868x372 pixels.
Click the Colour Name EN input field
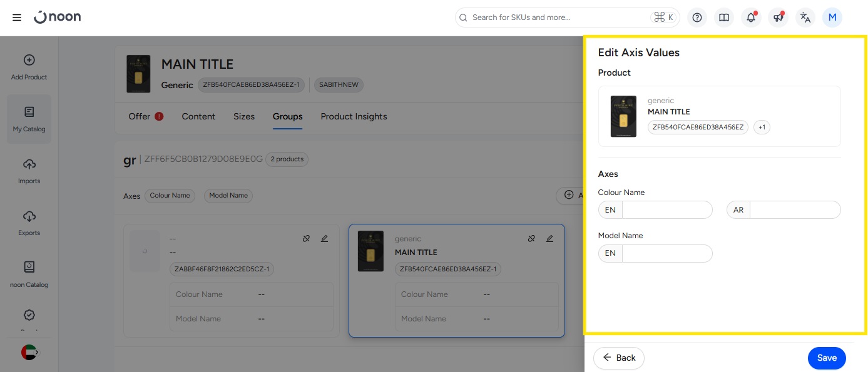(x=667, y=210)
